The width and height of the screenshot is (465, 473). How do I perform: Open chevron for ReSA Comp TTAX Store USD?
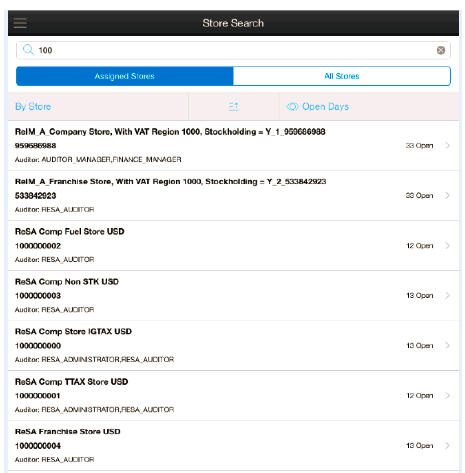coord(448,395)
